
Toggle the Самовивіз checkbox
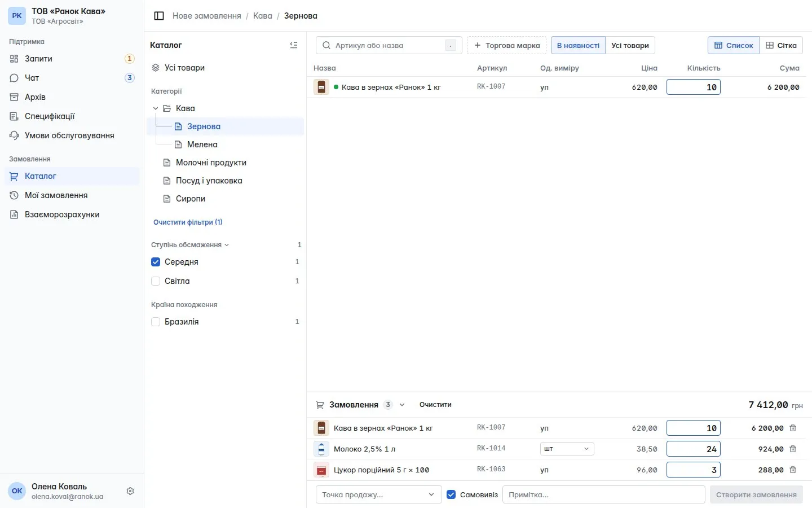[451, 494]
